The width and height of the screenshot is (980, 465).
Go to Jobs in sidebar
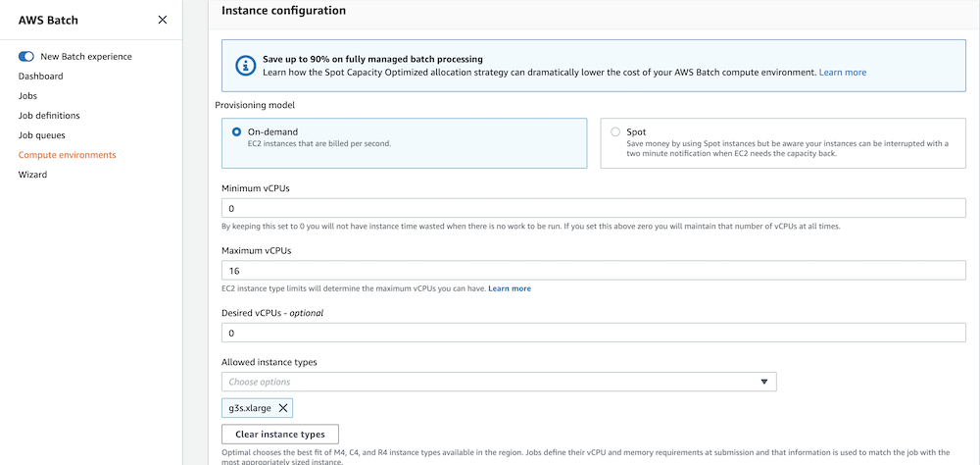click(x=27, y=96)
